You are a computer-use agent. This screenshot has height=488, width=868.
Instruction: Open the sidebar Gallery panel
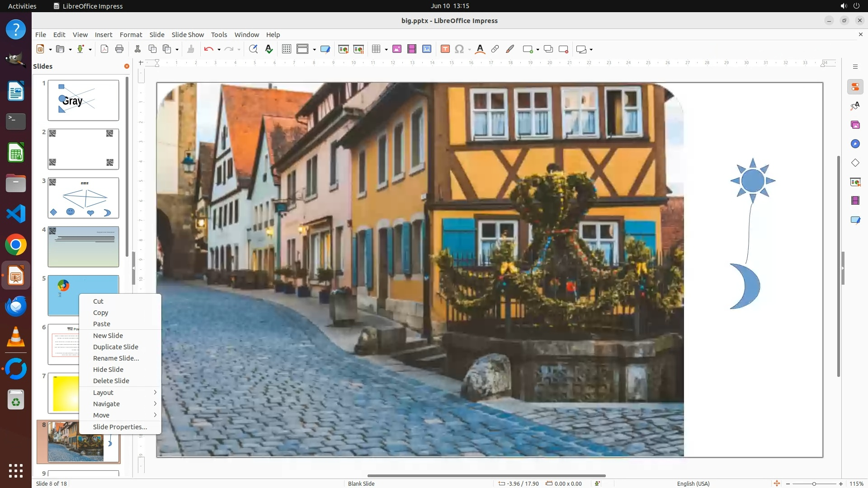pos(855,125)
